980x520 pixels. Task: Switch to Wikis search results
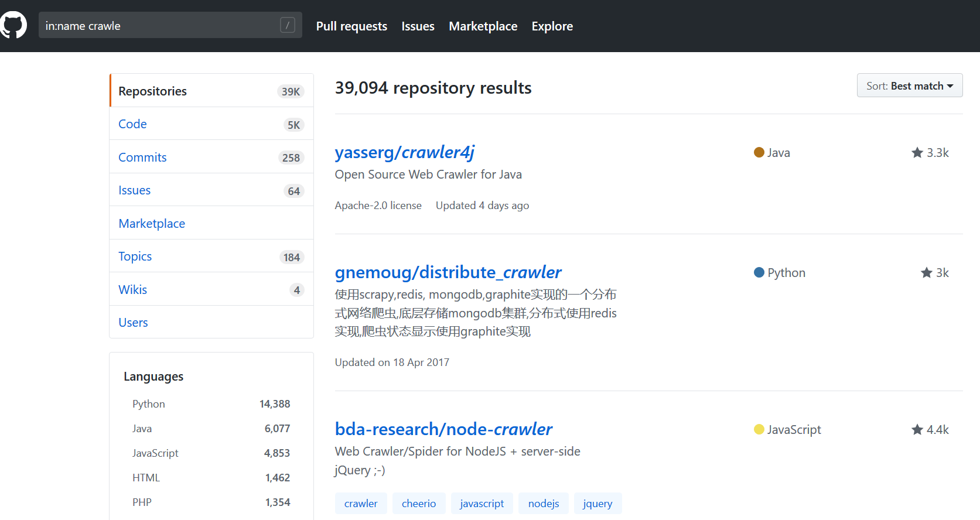coord(211,289)
